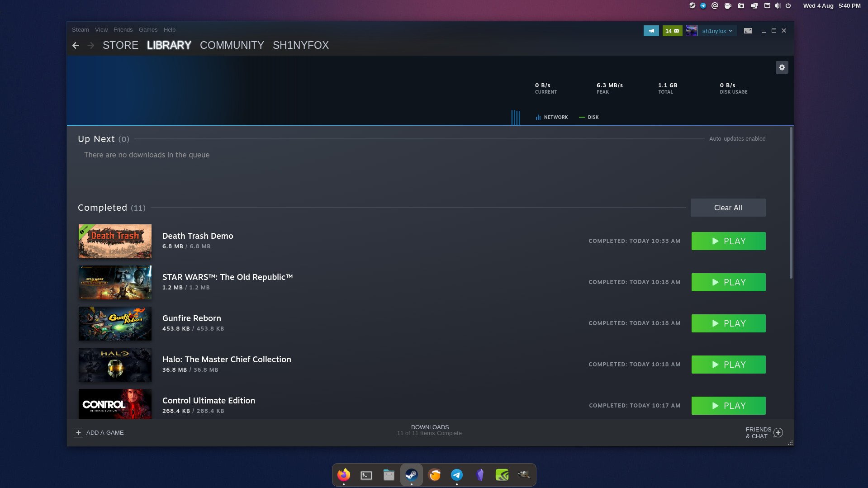Launch Lutris from the dock

pos(434,475)
